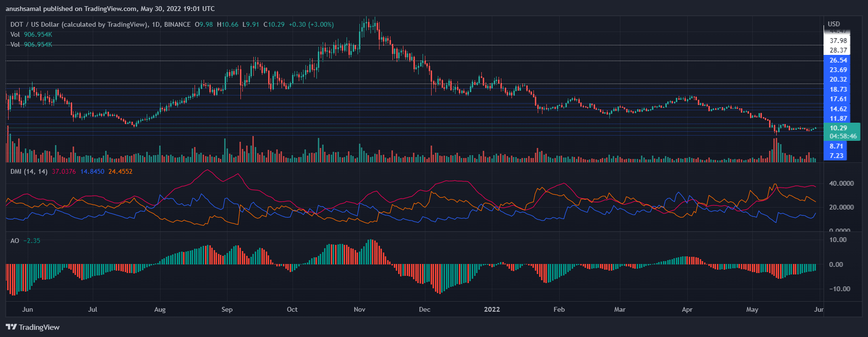The height and width of the screenshot is (337, 868).
Task: Click the AO value -2.35
Action: 32,241
